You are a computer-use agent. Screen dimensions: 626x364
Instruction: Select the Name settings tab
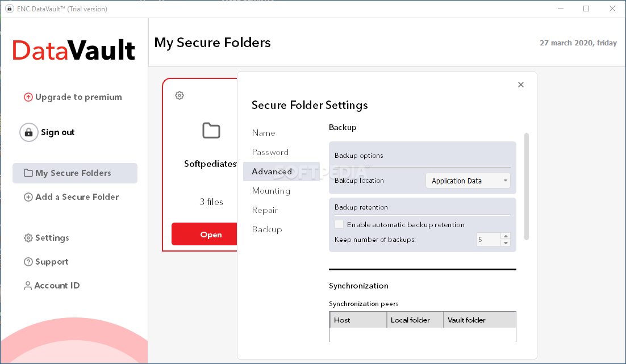click(x=264, y=133)
